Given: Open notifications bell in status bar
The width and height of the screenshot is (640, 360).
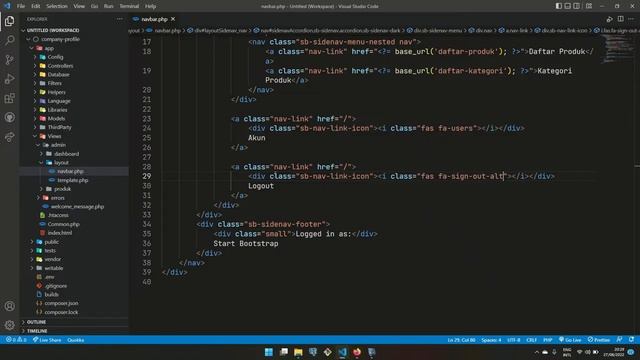Looking at the screenshot, I should coord(631,340).
